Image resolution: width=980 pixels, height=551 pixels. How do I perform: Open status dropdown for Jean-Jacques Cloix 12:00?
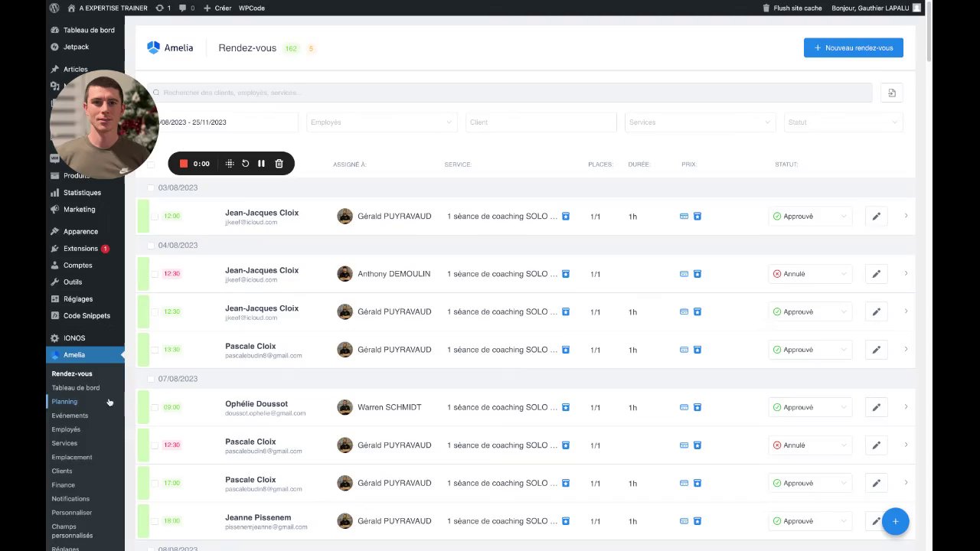pyautogui.click(x=810, y=217)
